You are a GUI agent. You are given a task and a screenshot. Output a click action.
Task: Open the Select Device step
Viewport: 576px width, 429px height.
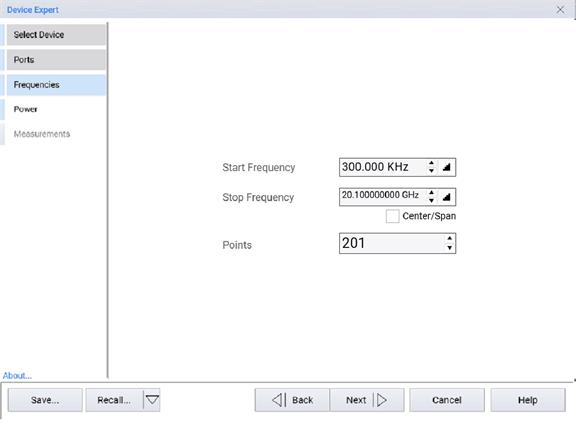coord(57,35)
